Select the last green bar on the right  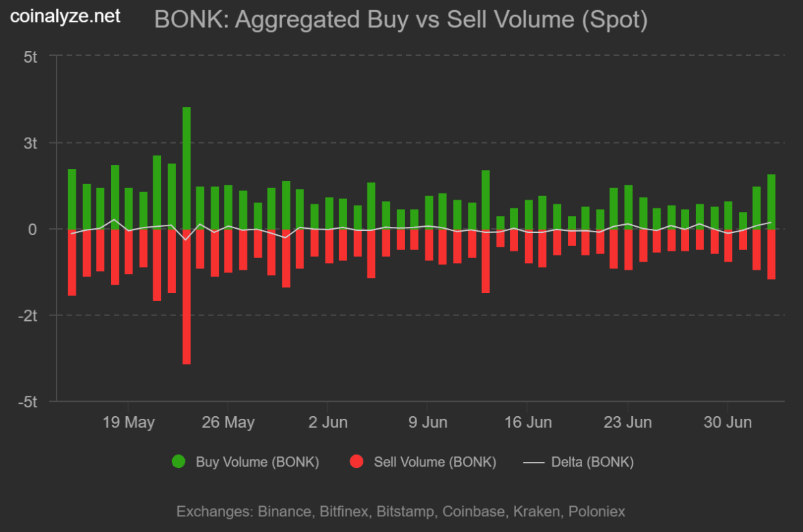771,202
